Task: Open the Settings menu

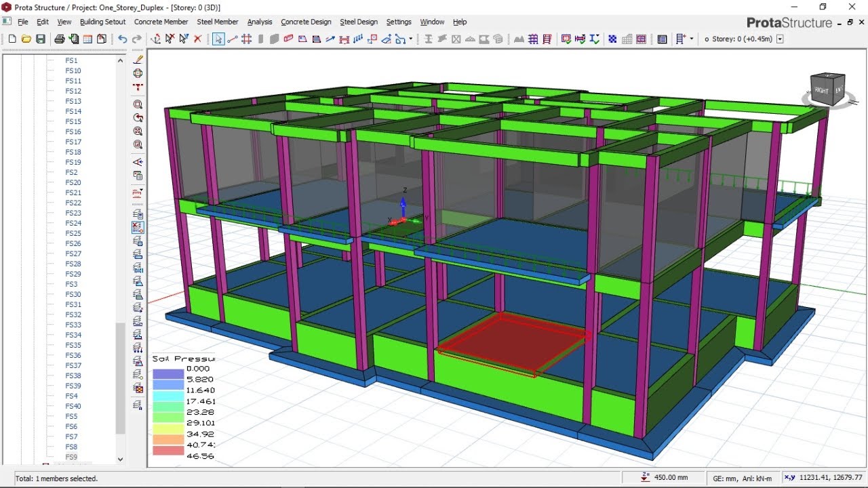Action: pos(399,22)
